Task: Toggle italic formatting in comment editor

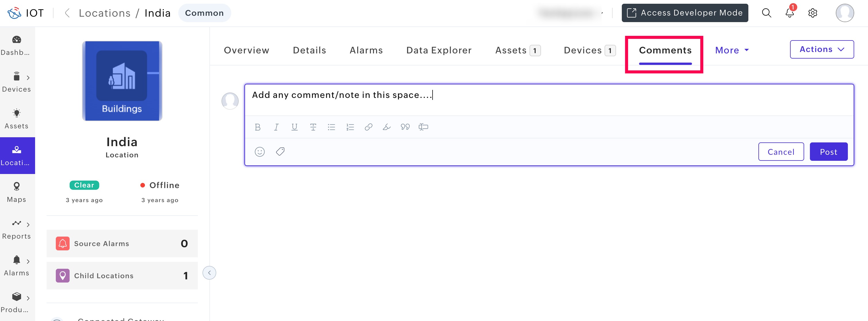Action: (276, 127)
